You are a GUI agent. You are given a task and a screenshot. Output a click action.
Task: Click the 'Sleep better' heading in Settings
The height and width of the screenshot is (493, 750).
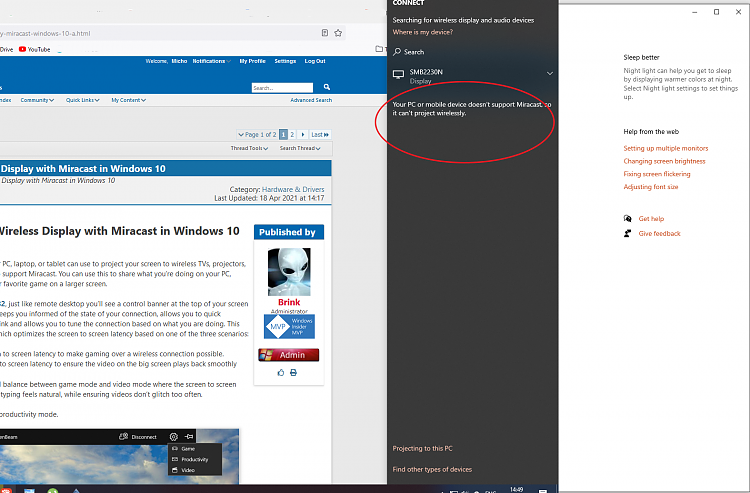[x=641, y=57]
